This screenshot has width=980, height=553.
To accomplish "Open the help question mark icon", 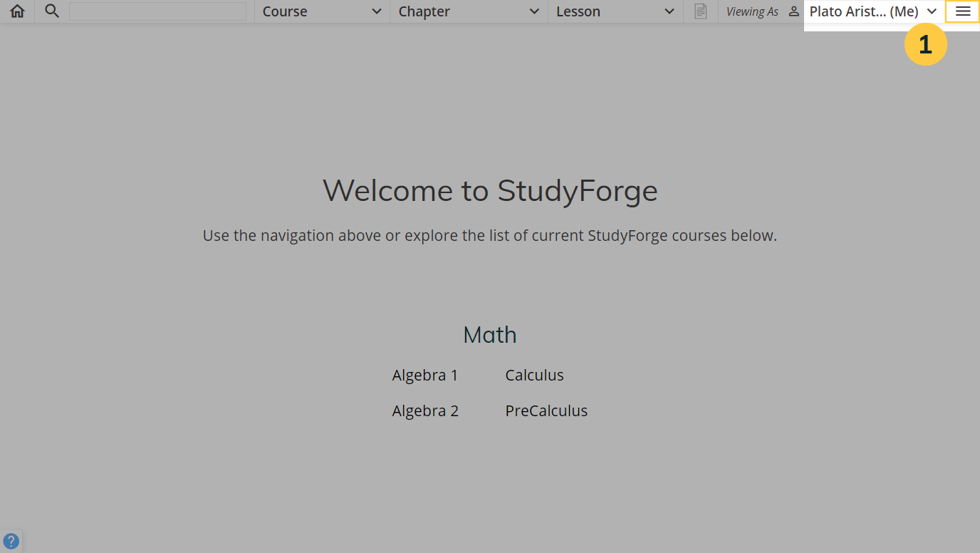I will tap(11, 541).
